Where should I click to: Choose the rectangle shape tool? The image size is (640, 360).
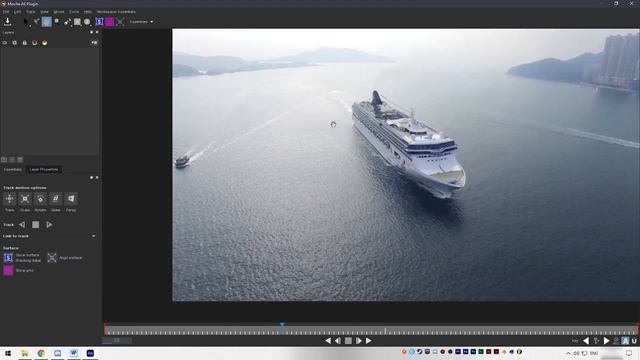click(x=77, y=22)
